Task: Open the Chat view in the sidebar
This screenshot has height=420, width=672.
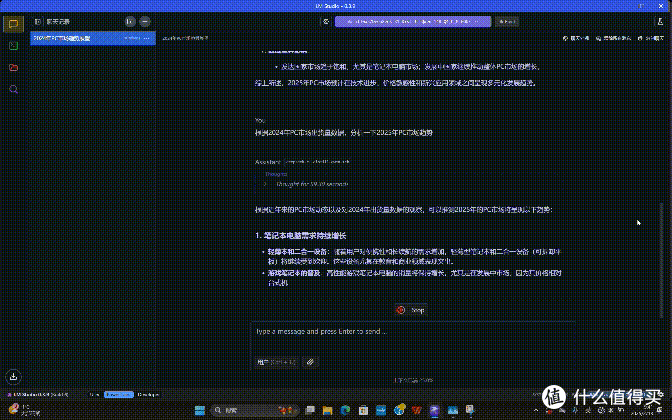Action: (13, 24)
